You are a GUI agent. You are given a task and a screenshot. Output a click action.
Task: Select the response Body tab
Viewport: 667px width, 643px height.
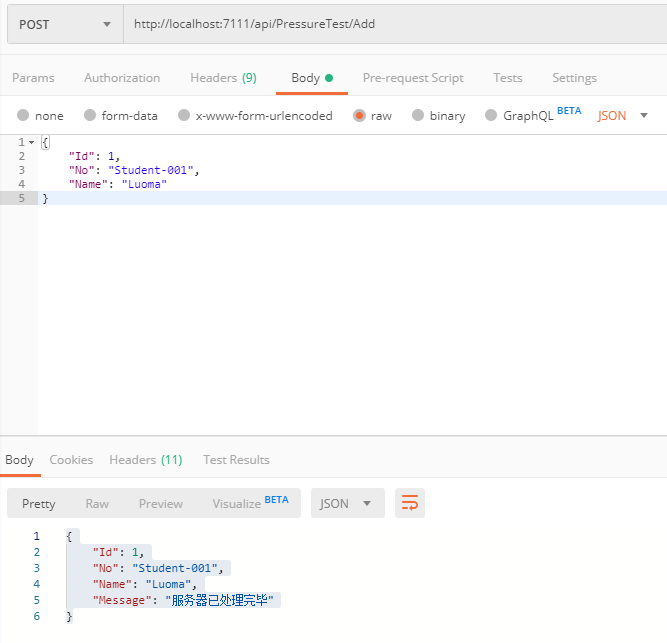19,460
